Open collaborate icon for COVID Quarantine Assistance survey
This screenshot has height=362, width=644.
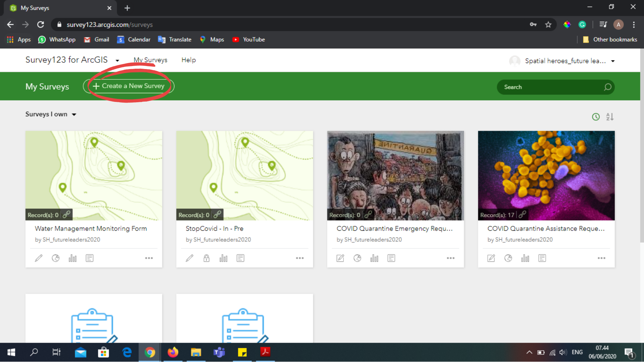pyautogui.click(x=508, y=258)
